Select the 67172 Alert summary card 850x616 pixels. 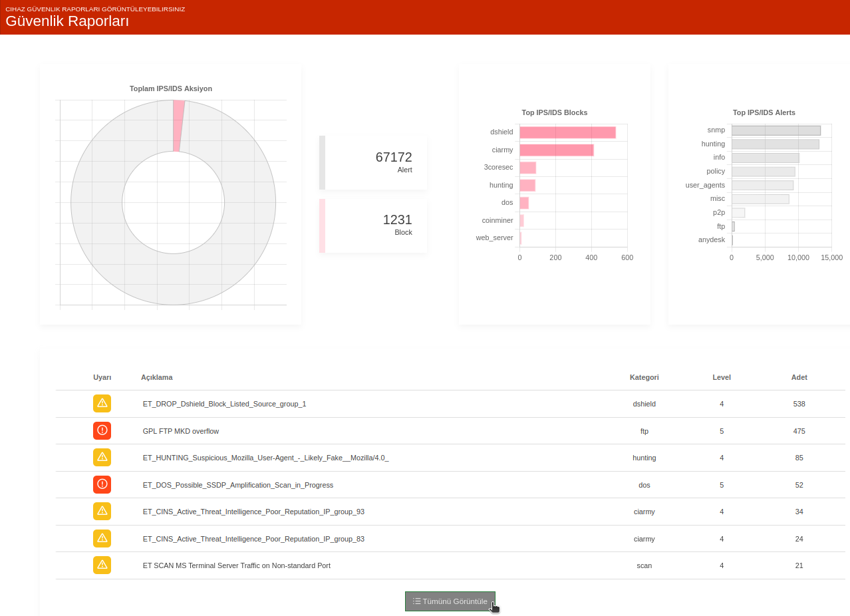[x=373, y=163]
